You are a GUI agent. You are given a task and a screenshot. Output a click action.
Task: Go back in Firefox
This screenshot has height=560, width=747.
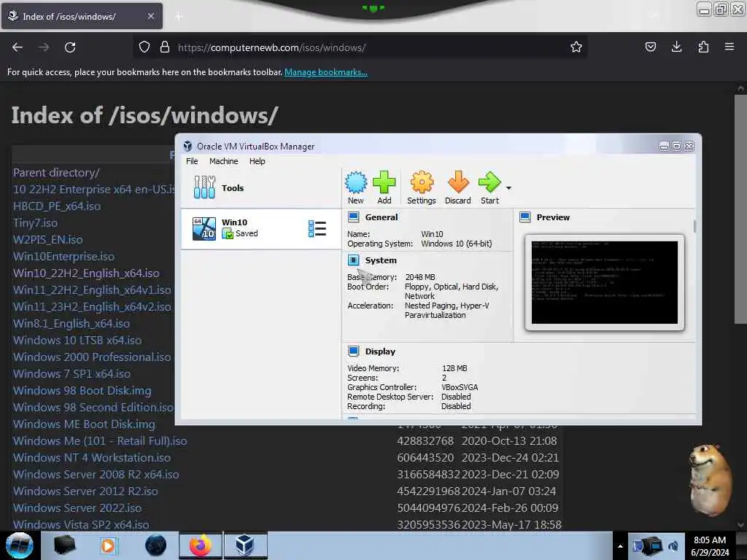tap(18, 47)
